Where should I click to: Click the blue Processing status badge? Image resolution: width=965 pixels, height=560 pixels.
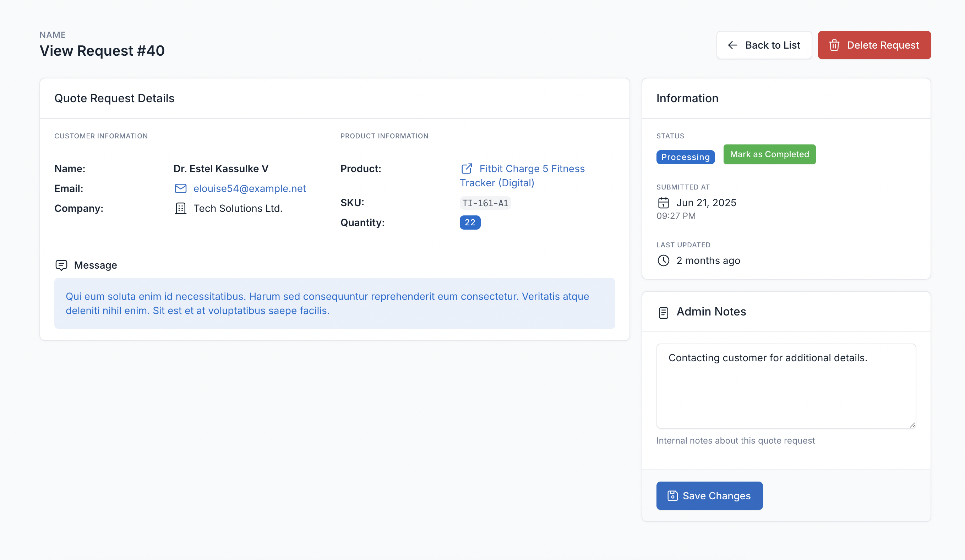coord(685,157)
